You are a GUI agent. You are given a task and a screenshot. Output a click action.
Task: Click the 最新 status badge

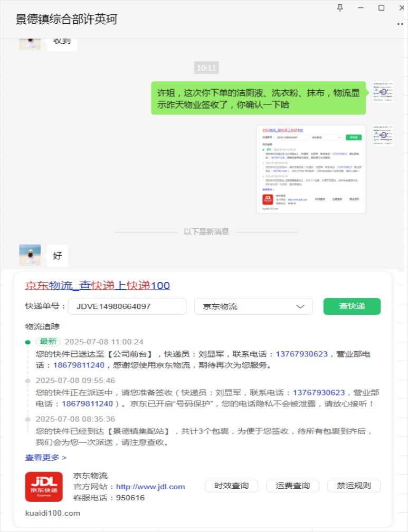tap(48, 341)
